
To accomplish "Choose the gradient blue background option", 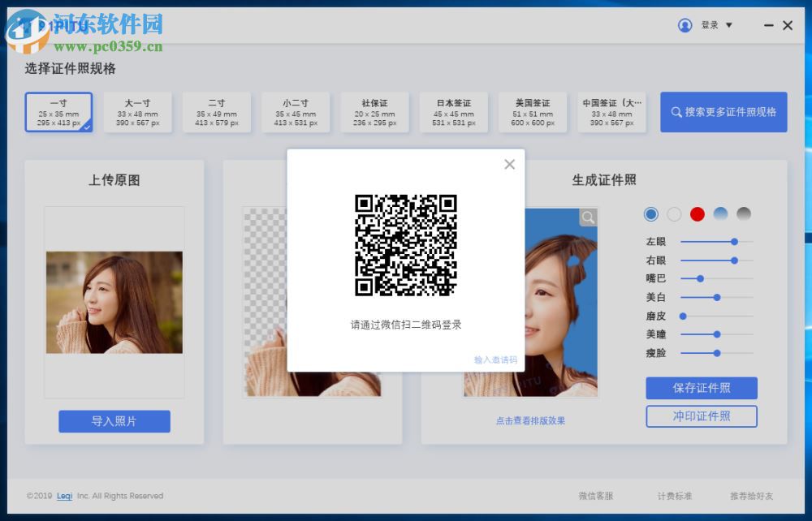I will click(719, 214).
